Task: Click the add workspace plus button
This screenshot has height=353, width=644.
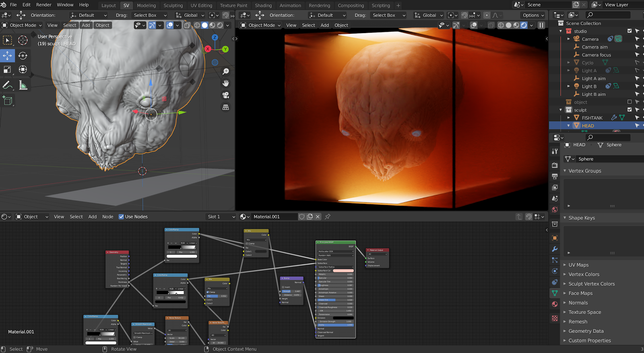Action: (x=398, y=6)
